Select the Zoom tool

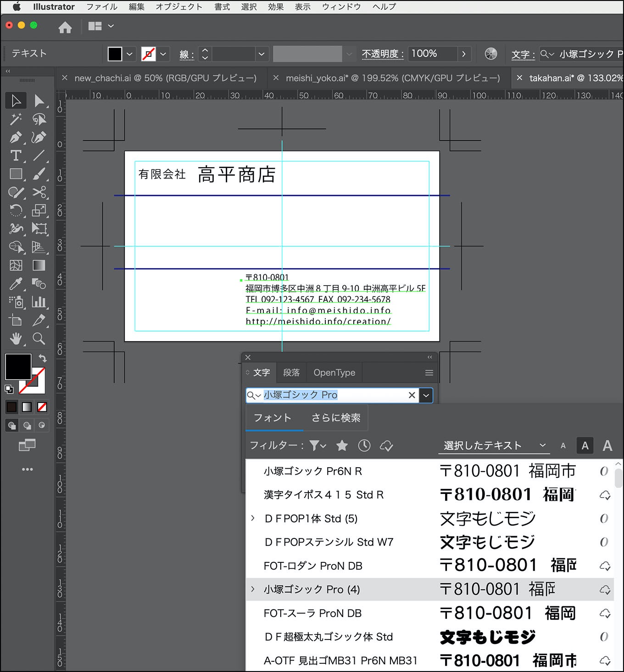(x=39, y=339)
